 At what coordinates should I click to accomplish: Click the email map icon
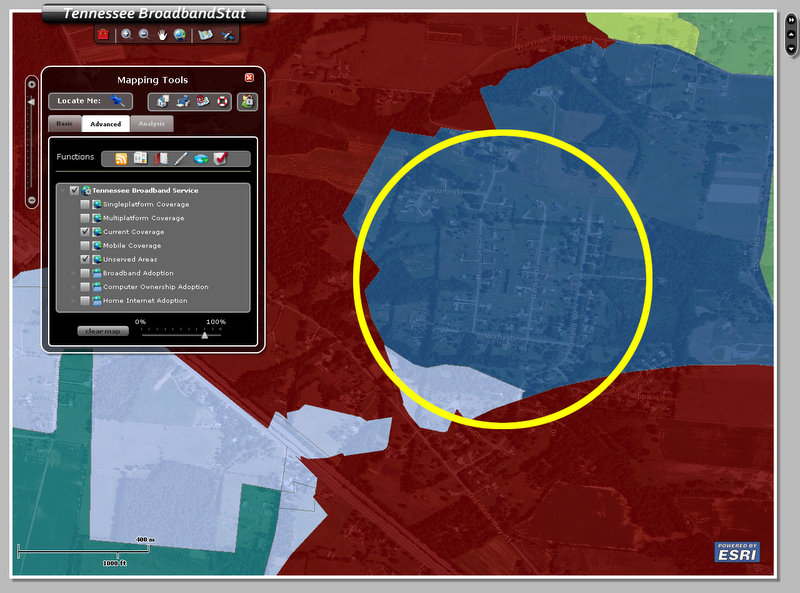[x=203, y=101]
